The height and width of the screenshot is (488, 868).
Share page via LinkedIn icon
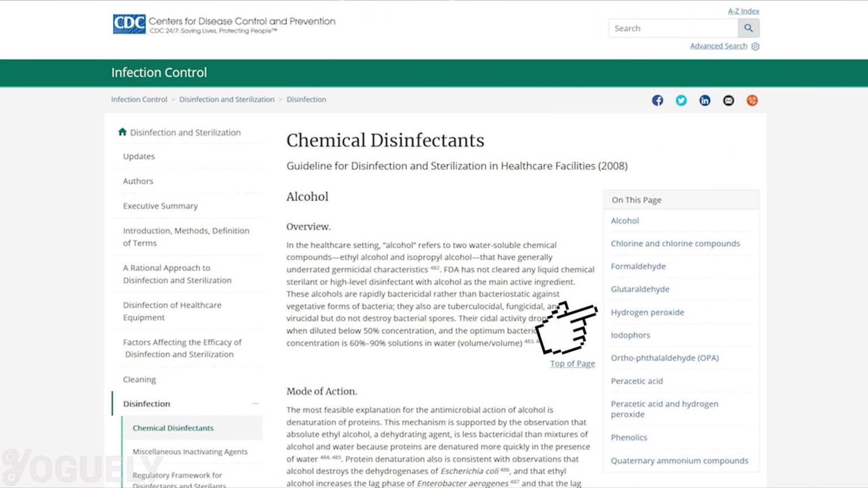(x=705, y=101)
